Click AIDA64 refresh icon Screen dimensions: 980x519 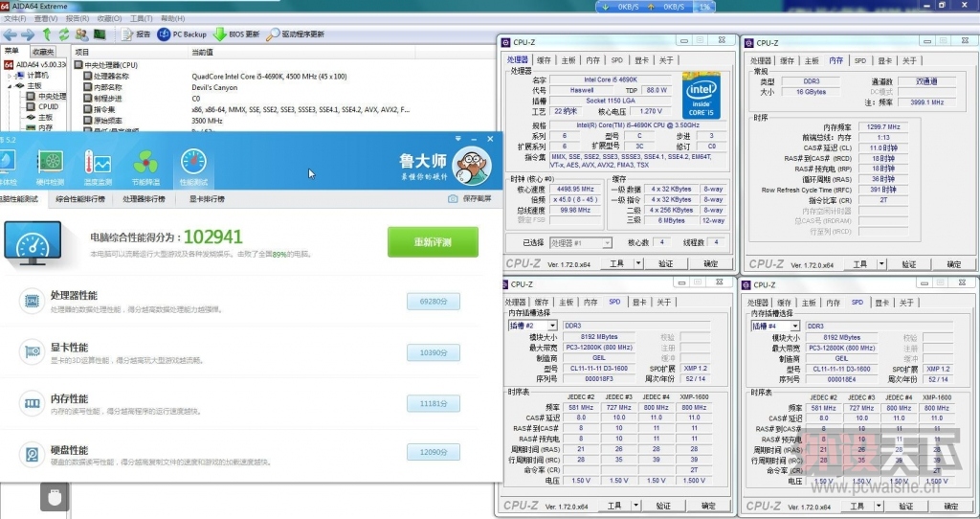(x=64, y=34)
